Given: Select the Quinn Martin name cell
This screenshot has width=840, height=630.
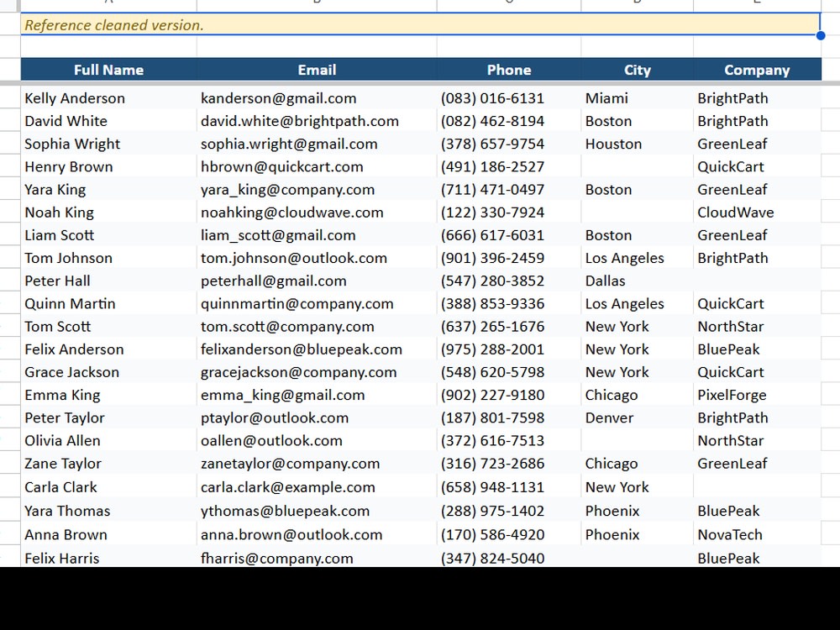Looking at the screenshot, I should point(108,304).
